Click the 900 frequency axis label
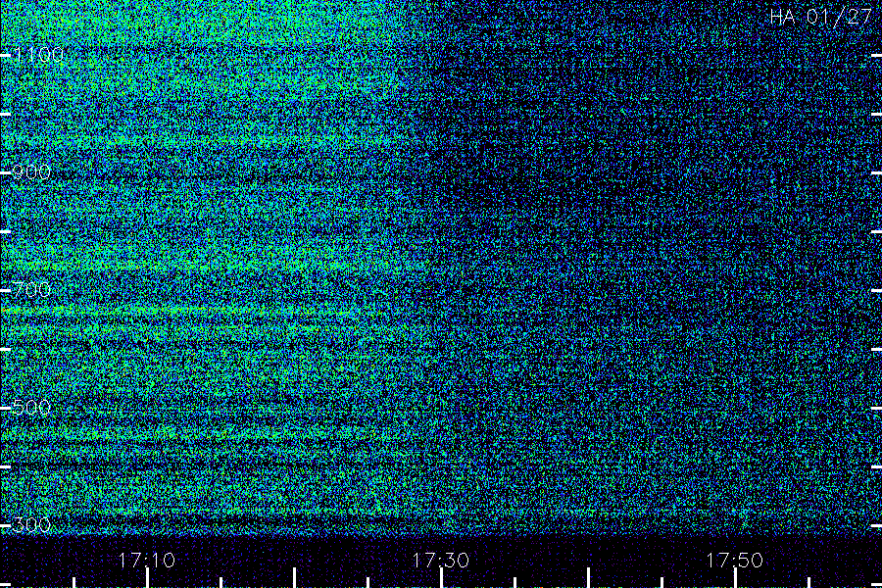The image size is (882, 588). coord(31,172)
